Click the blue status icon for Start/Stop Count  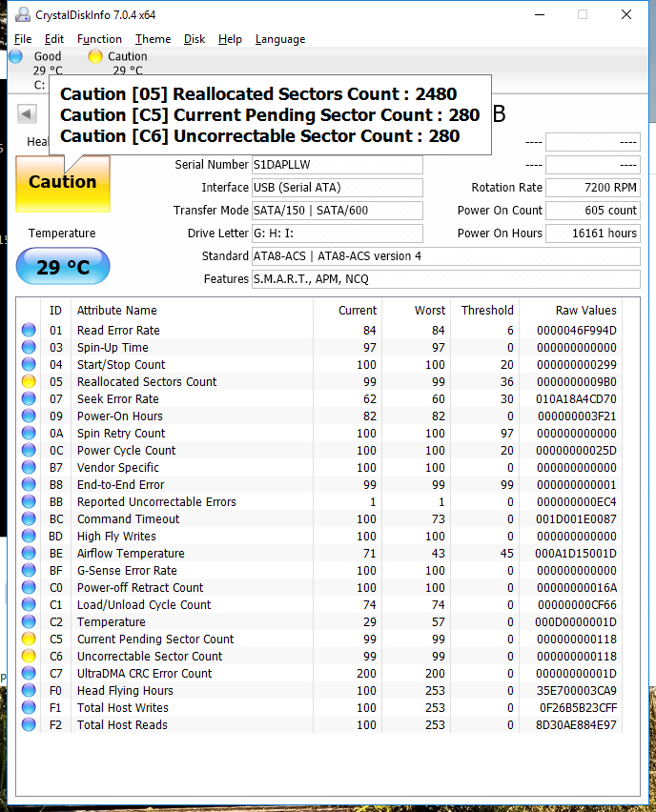click(29, 364)
